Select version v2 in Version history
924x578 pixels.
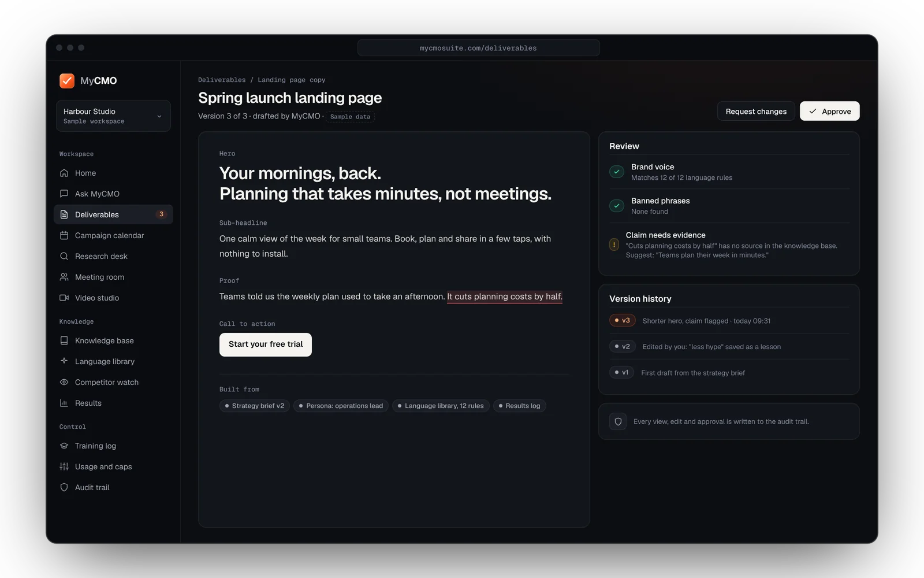(x=623, y=346)
